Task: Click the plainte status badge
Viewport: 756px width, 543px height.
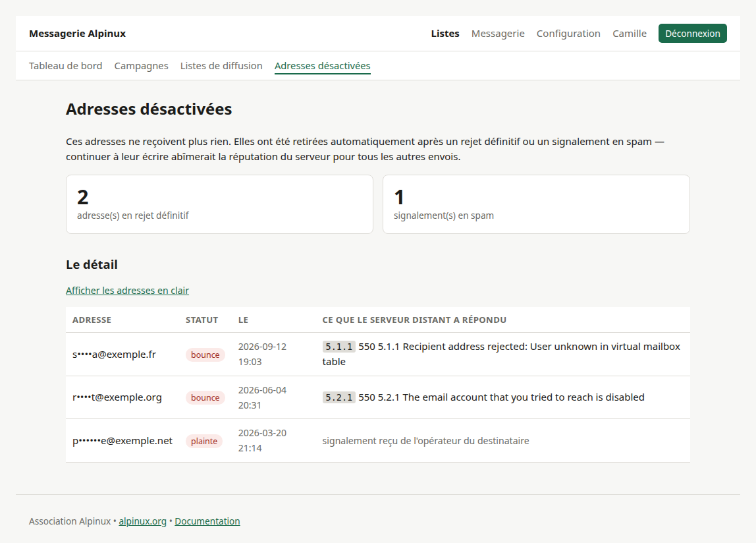Action: (x=204, y=441)
